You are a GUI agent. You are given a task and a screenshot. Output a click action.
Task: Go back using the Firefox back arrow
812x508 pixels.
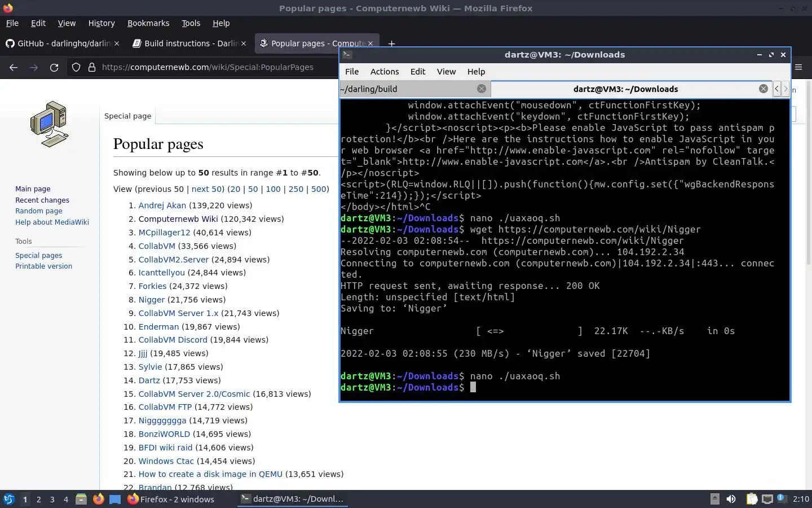pyautogui.click(x=14, y=67)
